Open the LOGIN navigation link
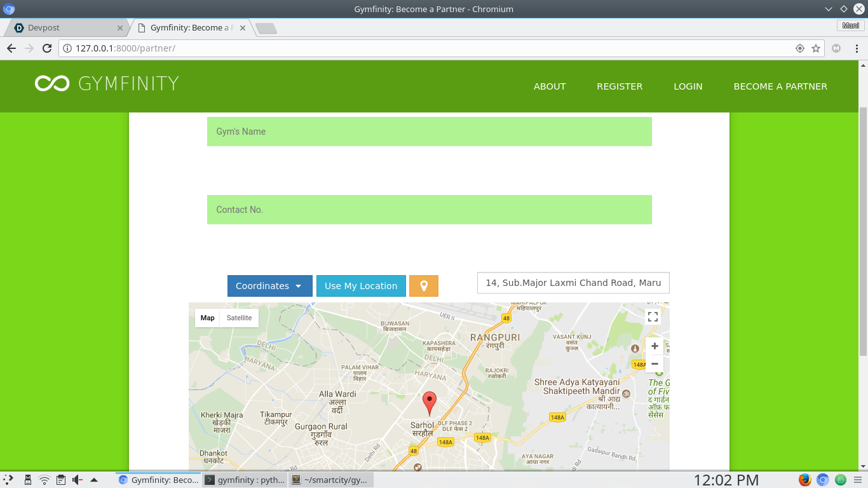Screen dimensions: 868x488 coord(688,86)
